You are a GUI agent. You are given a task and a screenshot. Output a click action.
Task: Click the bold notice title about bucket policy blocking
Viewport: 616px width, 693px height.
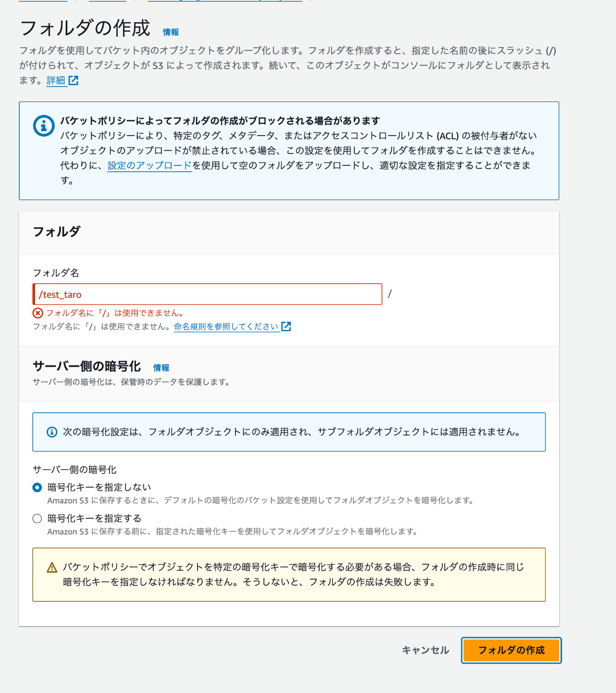[220, 121]
